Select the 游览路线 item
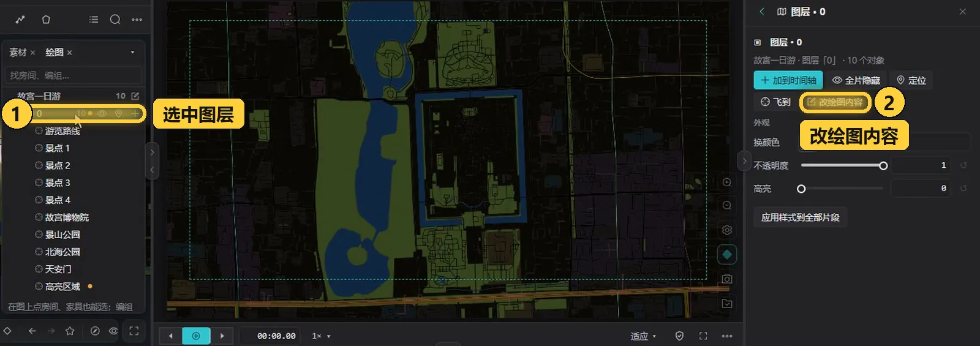Screen dimensions: 980x346 point(62,131)
